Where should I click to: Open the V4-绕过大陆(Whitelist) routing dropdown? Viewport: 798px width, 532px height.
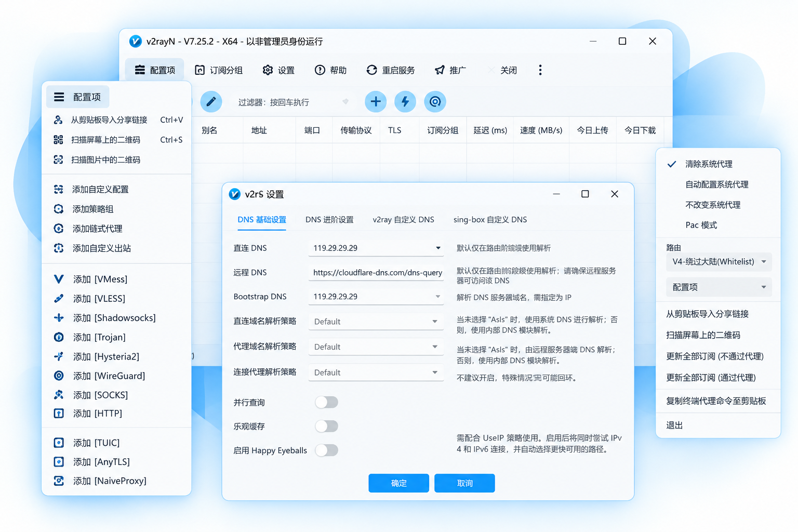click(x=719, y=262)
